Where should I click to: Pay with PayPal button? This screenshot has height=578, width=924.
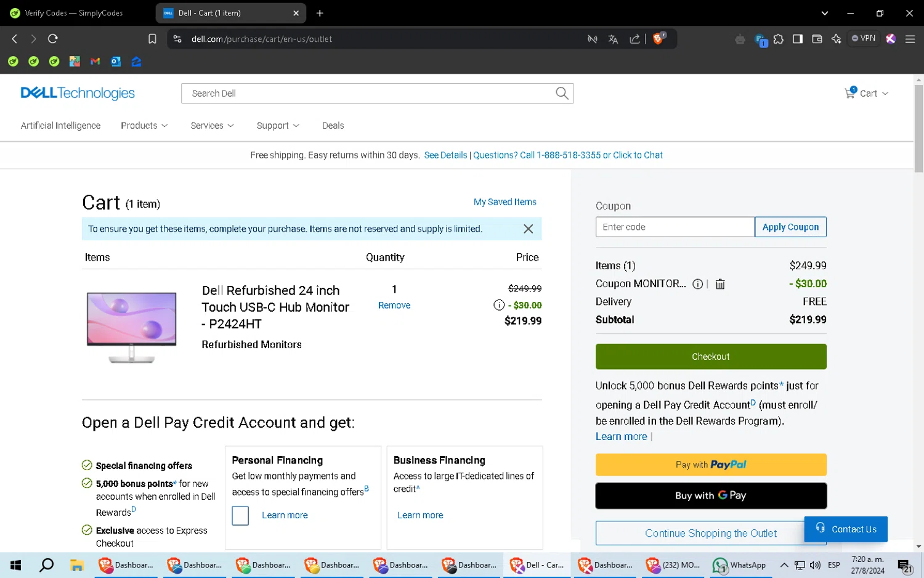711,465
